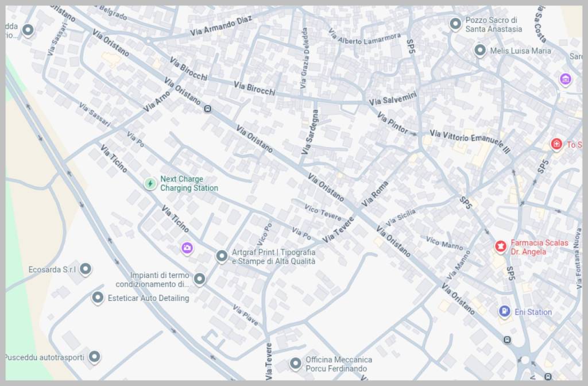
Task: Click the purple camera icon near Via Ticino
Action: [x=187, y=248]
